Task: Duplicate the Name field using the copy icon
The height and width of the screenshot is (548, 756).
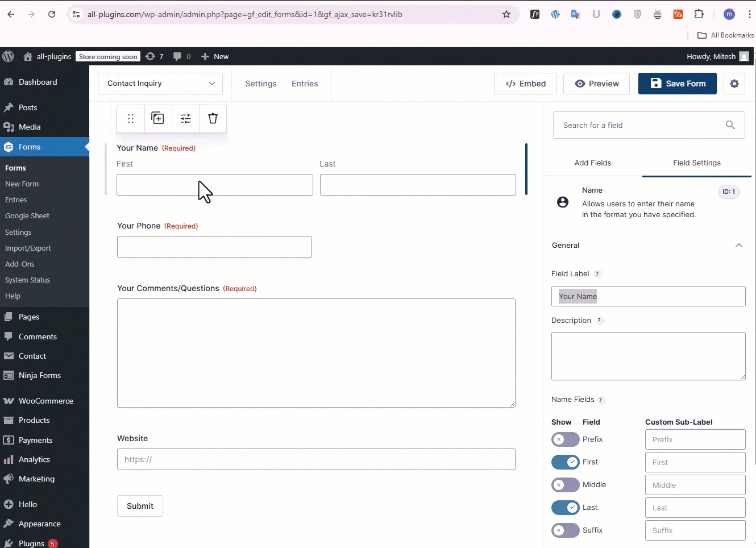Action: click(x=157, y=118)
